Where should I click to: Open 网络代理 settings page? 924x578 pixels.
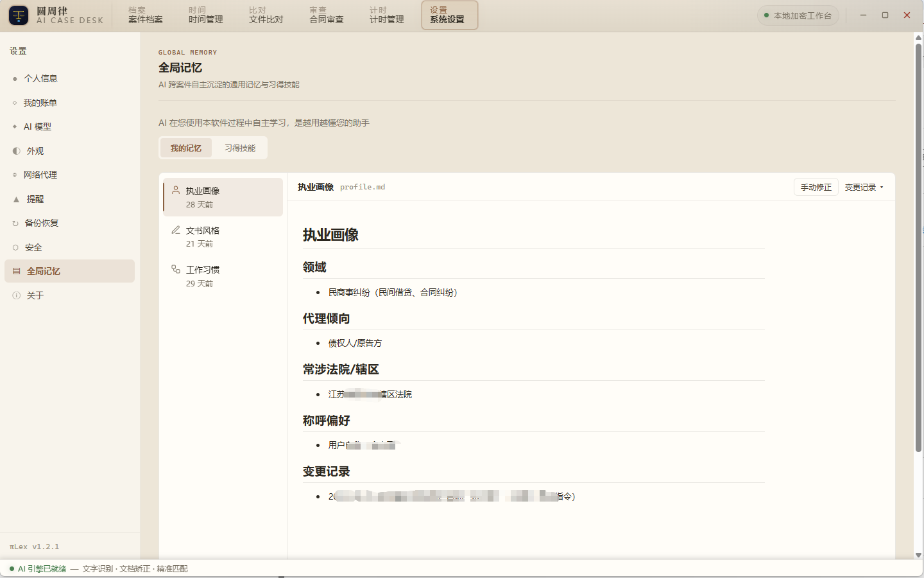pos(69,175)
